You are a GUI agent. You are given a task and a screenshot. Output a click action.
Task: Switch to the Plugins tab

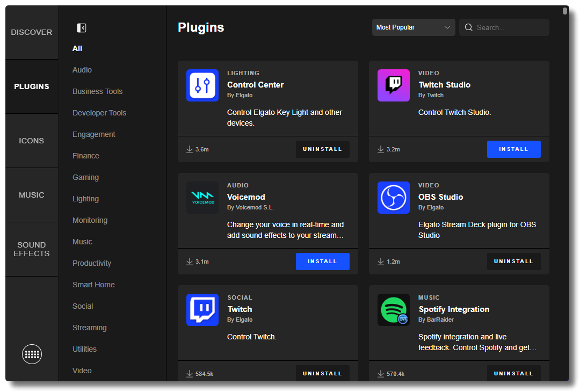pyautogui.click(x=32, y=86)
